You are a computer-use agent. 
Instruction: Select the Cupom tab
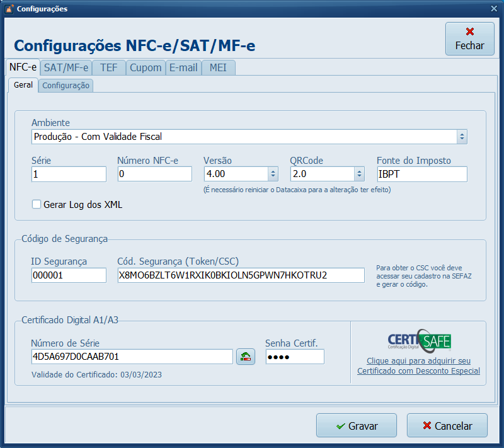pos(146,67)
